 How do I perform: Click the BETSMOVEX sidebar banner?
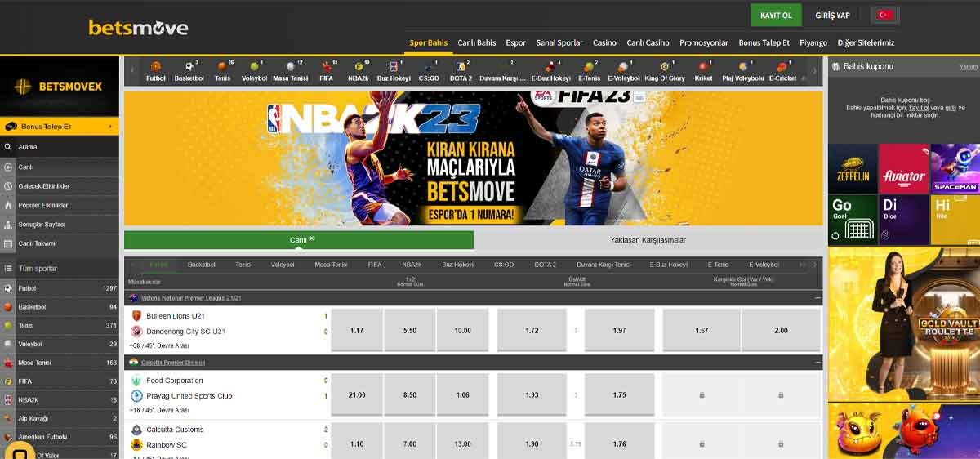click(x=59, y=86)
